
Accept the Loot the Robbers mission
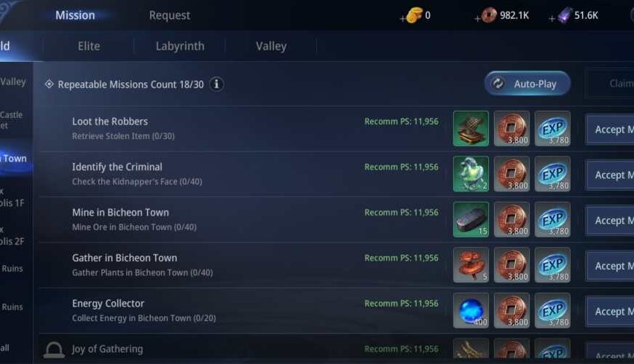(610, 130)
